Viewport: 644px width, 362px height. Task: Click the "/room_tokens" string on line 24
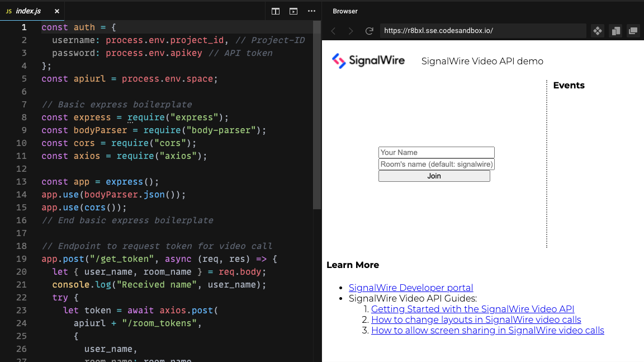pos(159,323)
